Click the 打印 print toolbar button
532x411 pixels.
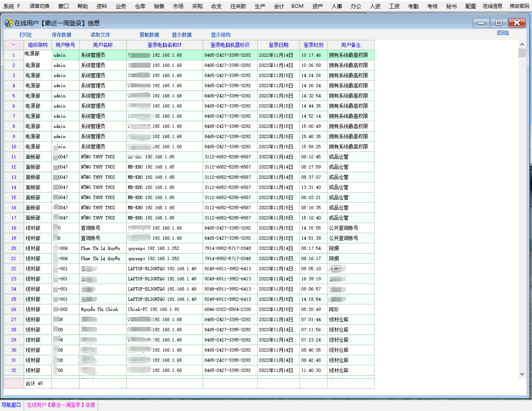pyautogui.click(x=25, y=35)
